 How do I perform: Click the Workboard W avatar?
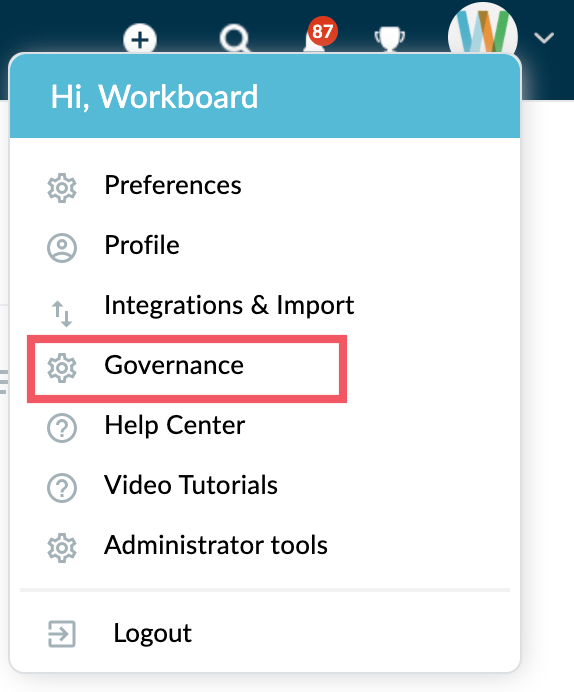click(483, 30)
